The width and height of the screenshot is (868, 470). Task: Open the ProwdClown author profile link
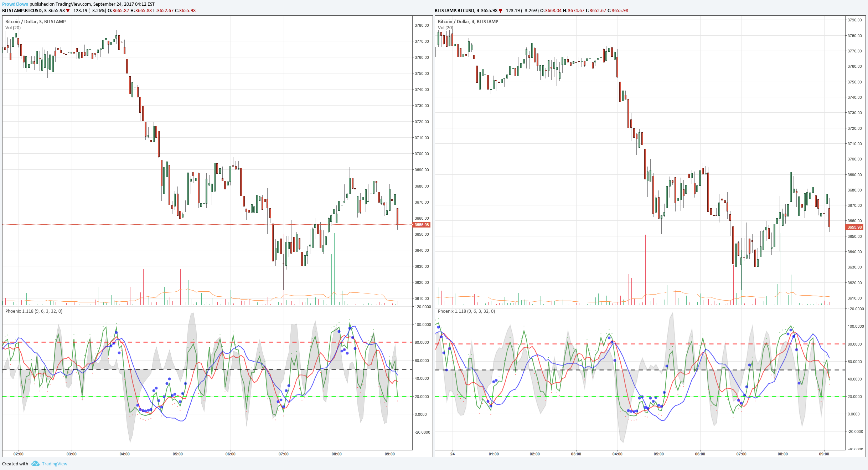pyautogui.click(x=15, y=4)
